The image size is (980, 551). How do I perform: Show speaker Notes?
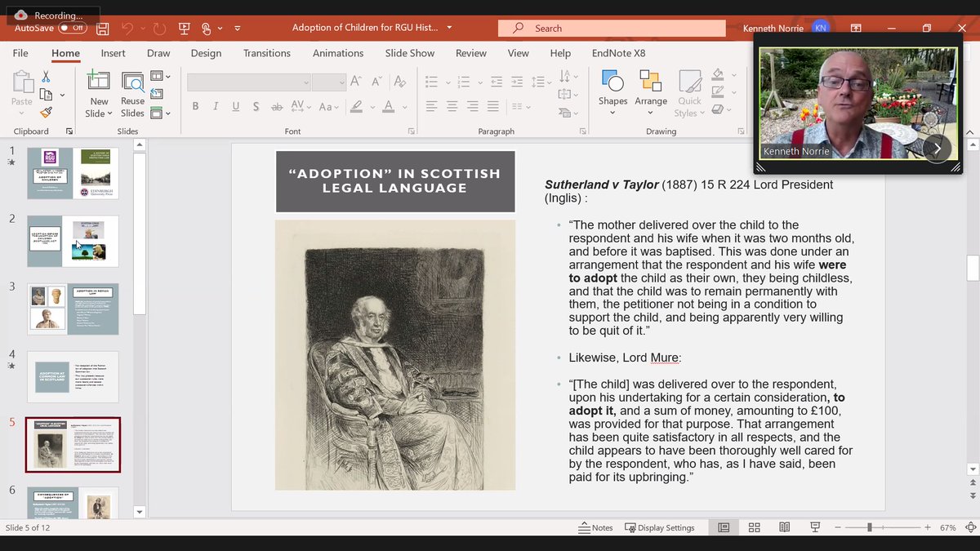[x=595, y=527]
